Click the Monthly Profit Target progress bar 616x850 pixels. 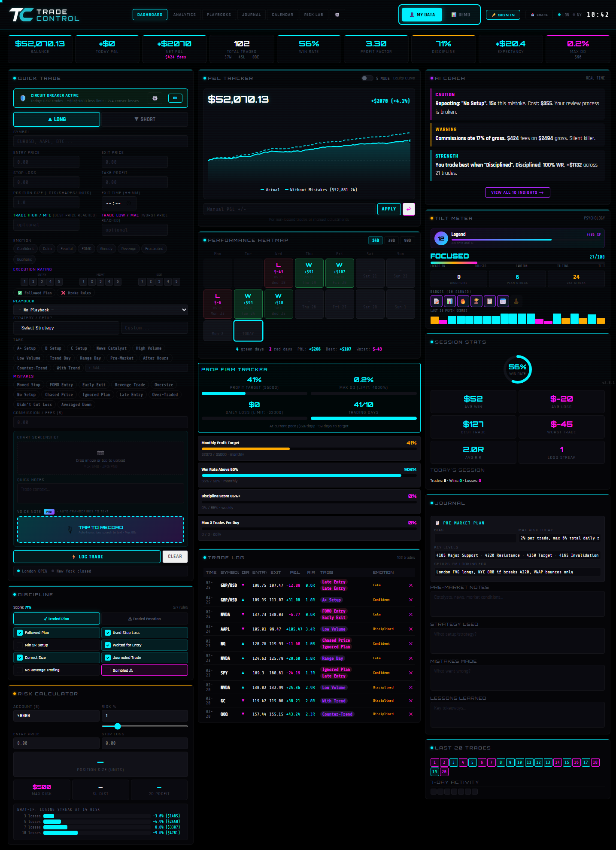pos(309,449)
